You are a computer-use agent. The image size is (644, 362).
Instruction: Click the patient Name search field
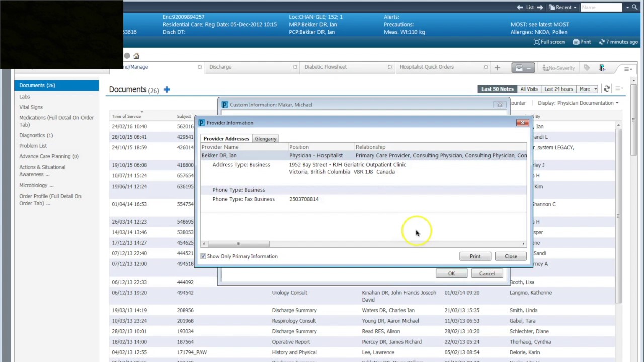[x=601, y=7]
